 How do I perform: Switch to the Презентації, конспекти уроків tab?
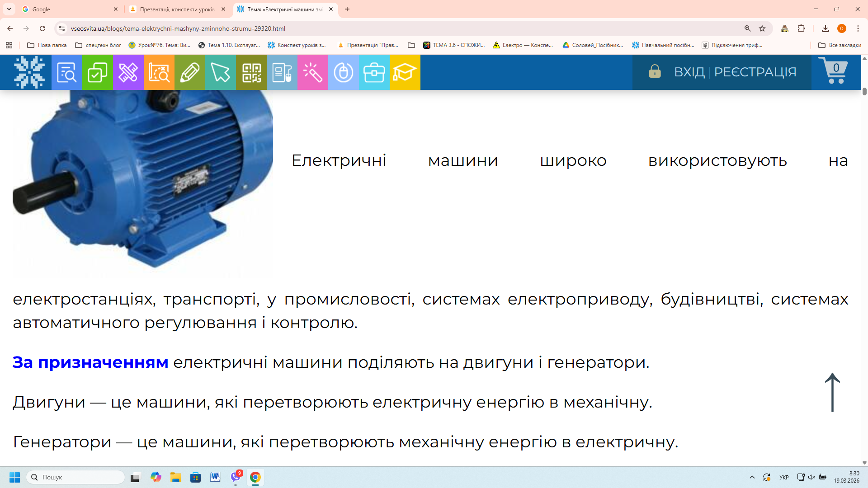click(x=176, y=9)
